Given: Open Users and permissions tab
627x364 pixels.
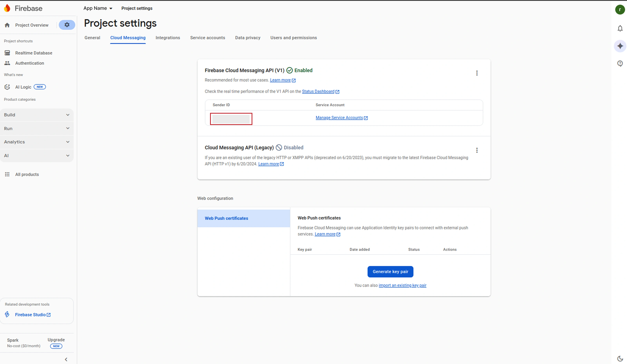Looking at the screenshot, I should (294, 38).
